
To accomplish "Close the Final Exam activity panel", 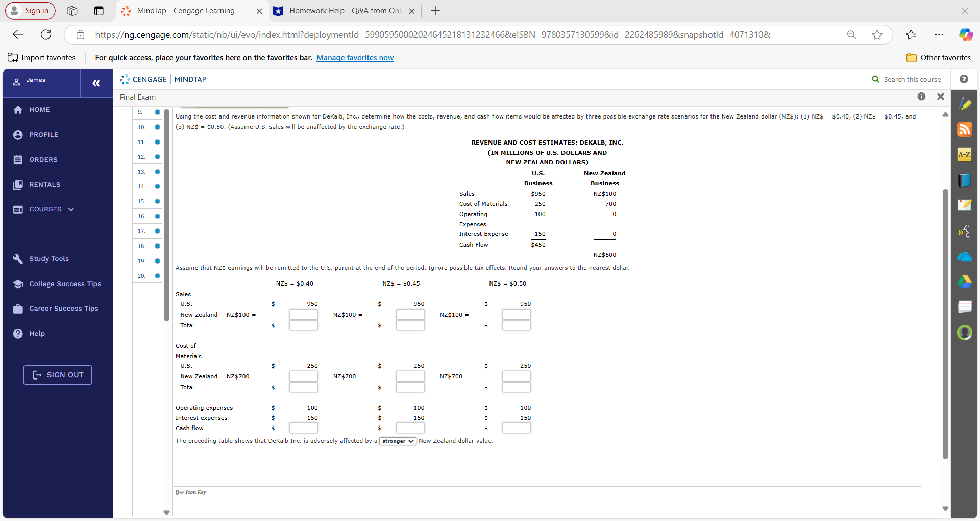I will (941, 97).
